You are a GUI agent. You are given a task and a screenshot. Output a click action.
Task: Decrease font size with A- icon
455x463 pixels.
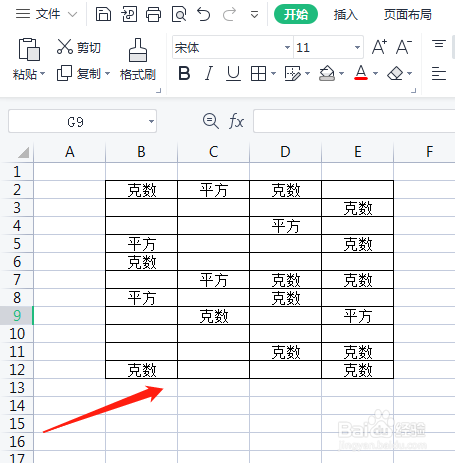[x=404, y=47]
